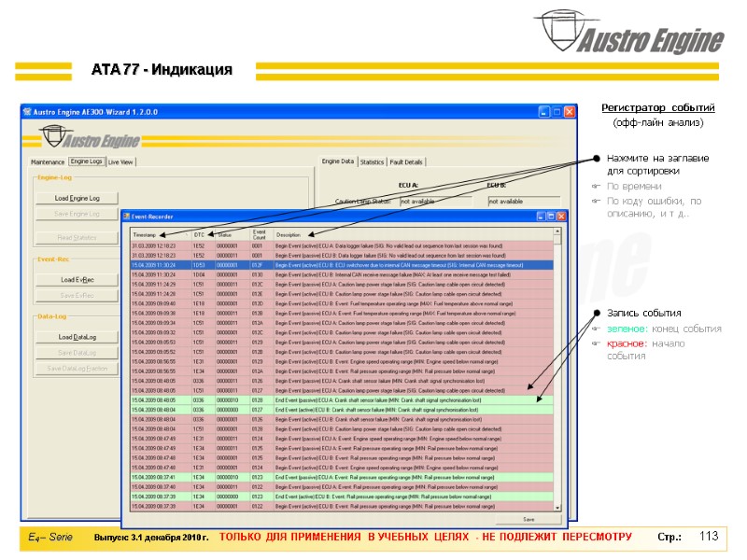Click the event list scrollbar up arrow
Viewport: 747px width, 560px height.
(x=557, y=231)
